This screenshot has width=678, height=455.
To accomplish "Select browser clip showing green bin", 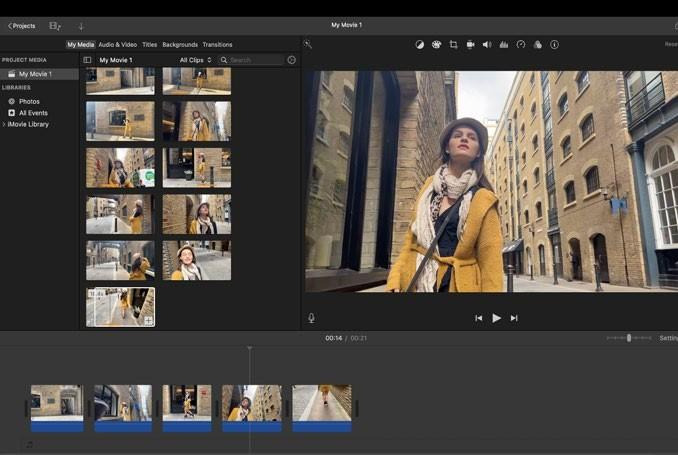I will (x=121, y=168).
